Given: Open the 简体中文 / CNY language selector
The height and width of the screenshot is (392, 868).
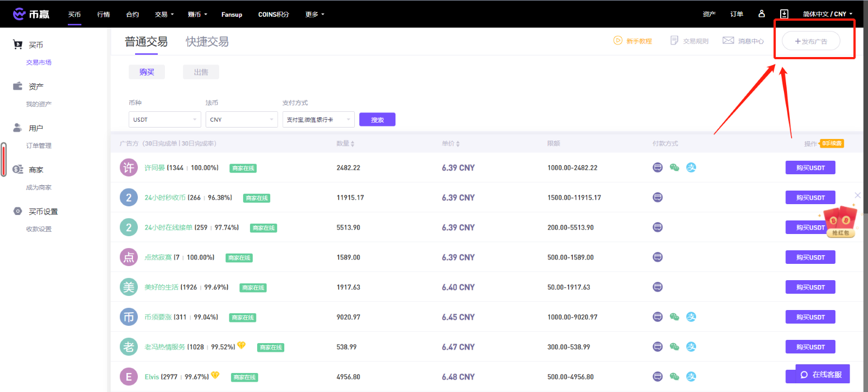Looking at the screenshot, I should (828, 14).
